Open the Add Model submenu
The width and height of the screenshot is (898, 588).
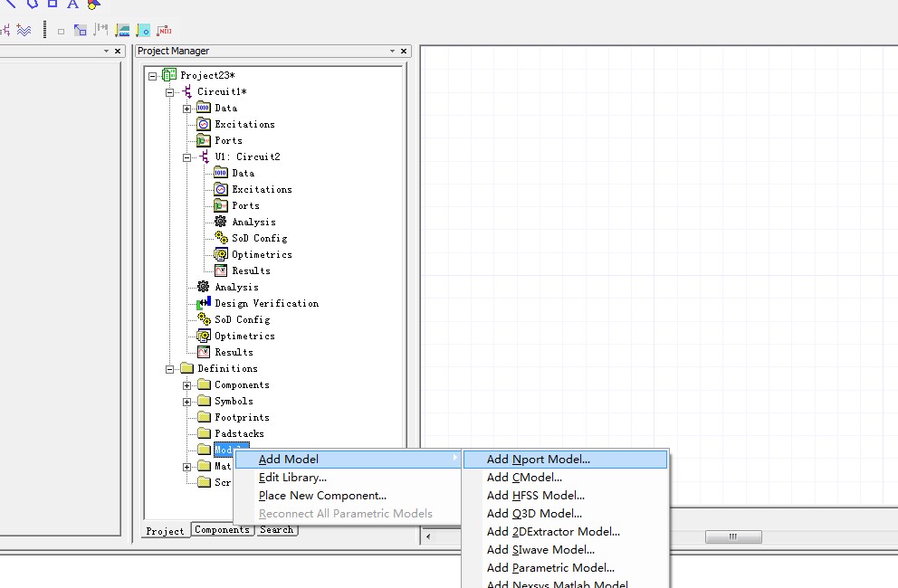click(x=349, y=460)
